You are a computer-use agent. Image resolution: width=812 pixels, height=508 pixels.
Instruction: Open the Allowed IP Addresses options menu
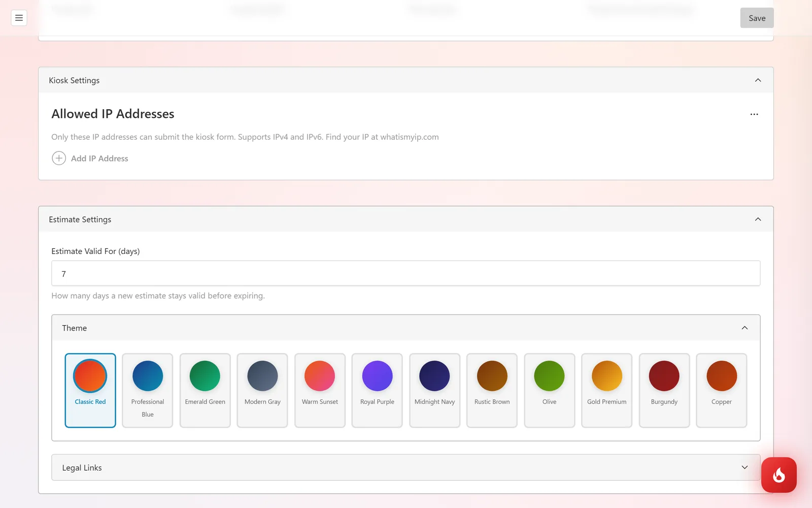[754, 114]
